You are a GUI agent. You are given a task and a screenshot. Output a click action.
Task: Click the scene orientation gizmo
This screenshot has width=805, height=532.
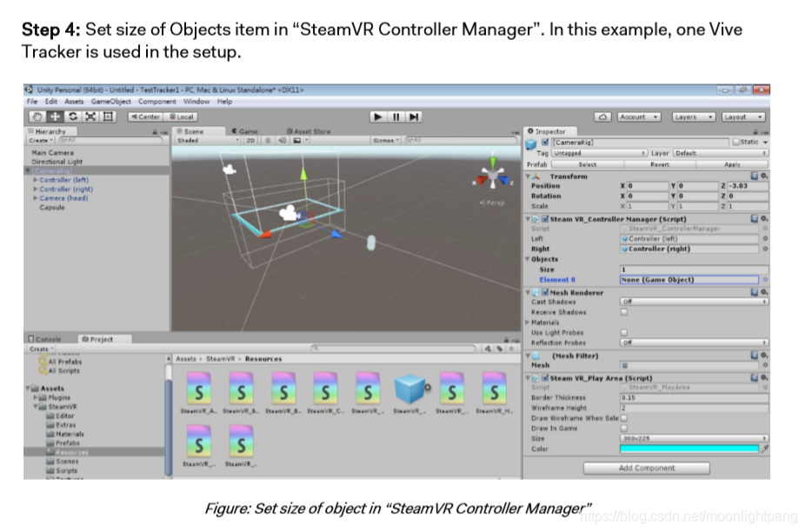(x=493, y=176)
